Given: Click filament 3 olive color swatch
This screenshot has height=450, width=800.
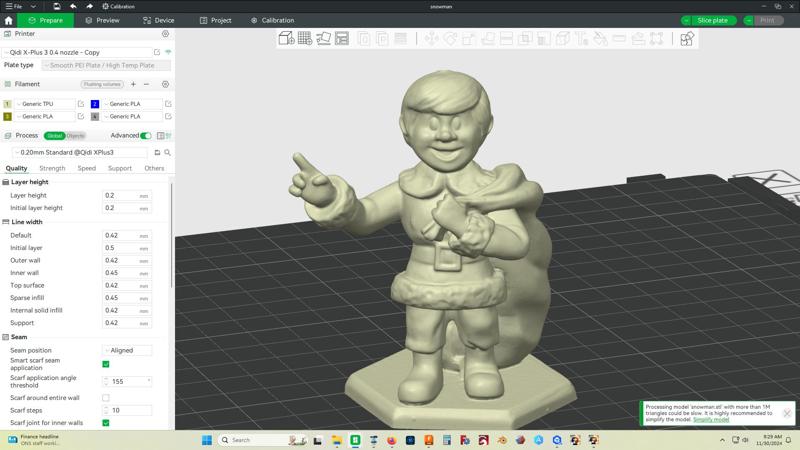Looking at the screenshot, I should click(7, 116).
